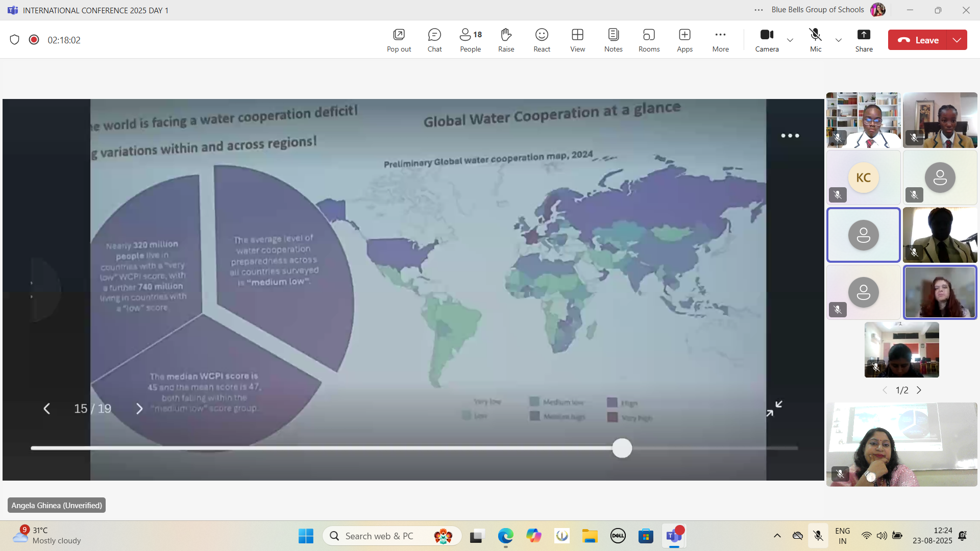Toggle the Camera on
The width and height of the screenshot is (980, 551).
pyautogui.click(x=767, y=40)
